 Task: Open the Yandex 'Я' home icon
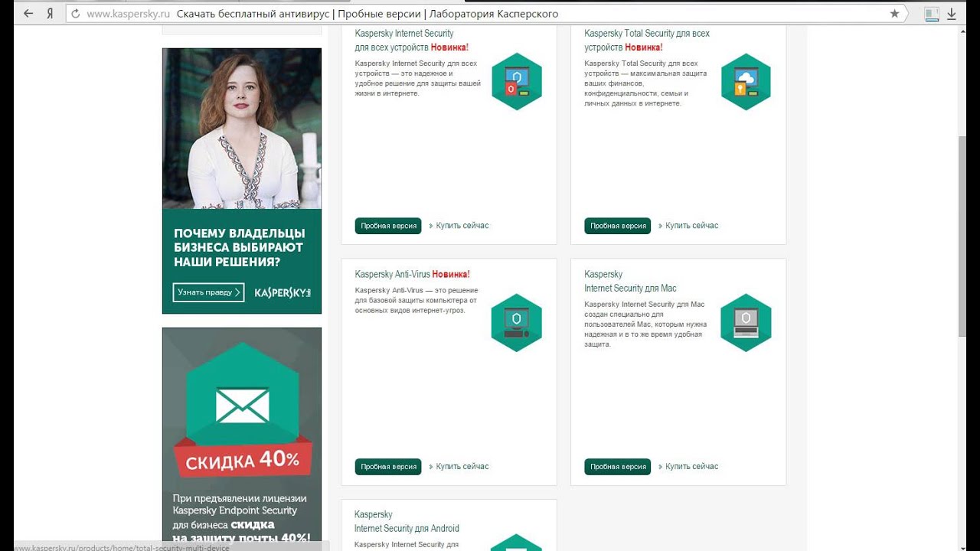[x=51, y=14]
